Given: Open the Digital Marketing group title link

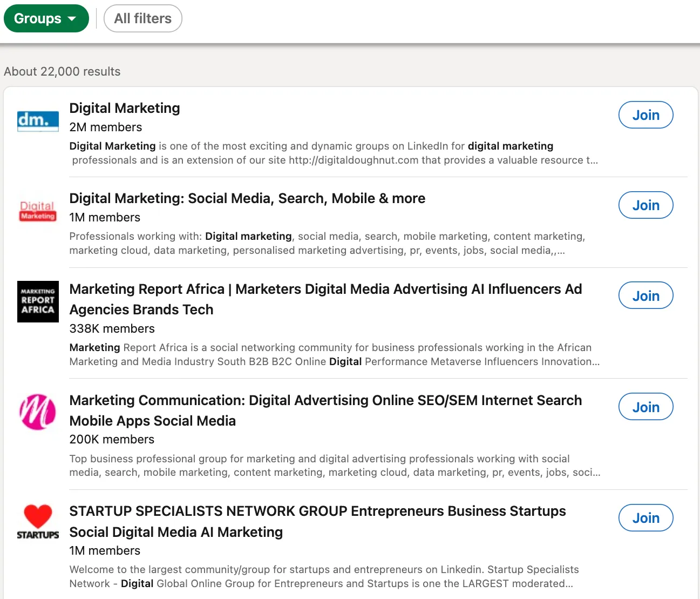Looking at the screenshot, I should coord(124,108).
